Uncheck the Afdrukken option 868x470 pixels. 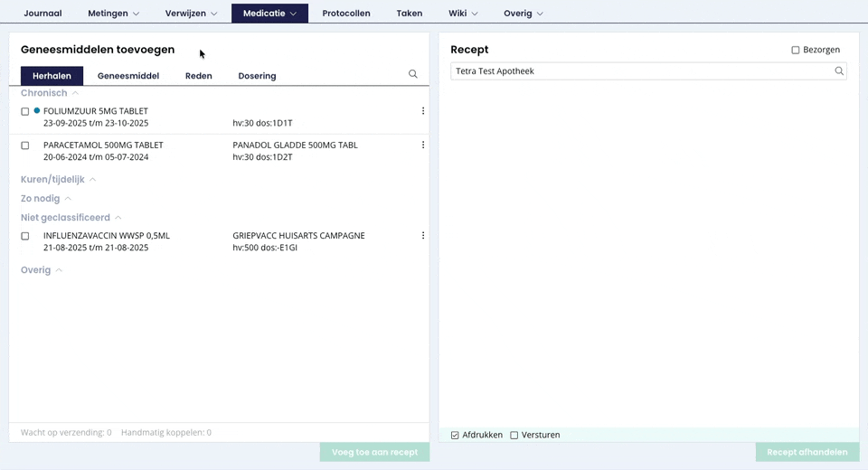pyautogui.click(x=455, y=436)
